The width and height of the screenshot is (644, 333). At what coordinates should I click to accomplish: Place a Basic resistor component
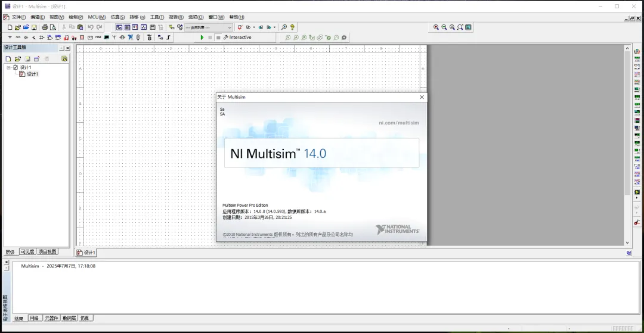(x=18, y=38)
